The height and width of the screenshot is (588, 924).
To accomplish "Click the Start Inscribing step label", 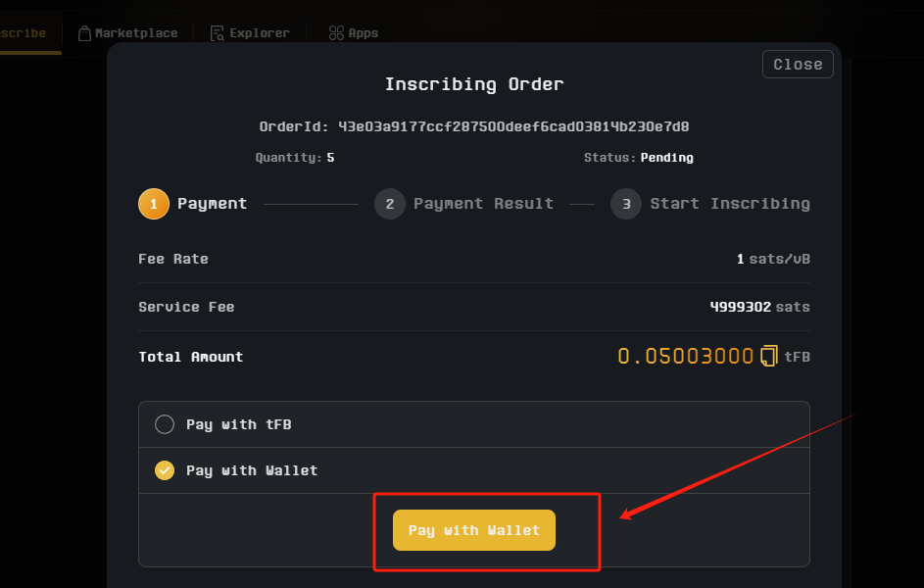I will pos(730,204).
